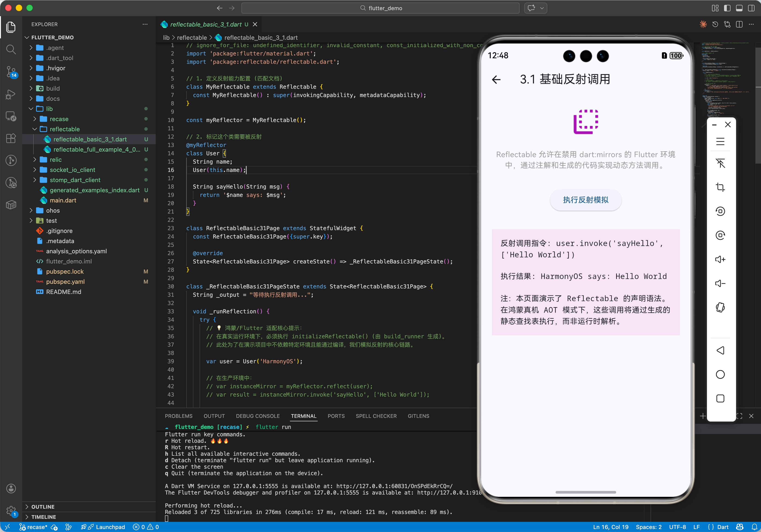Open the Run and Debug view
Image resolution: width=761 pixels, height=532 pixels.
click(x=11, y=95)
